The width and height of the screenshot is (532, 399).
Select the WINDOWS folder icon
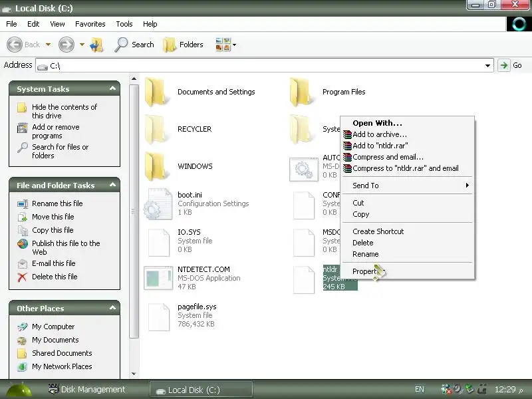click(157, 167)
